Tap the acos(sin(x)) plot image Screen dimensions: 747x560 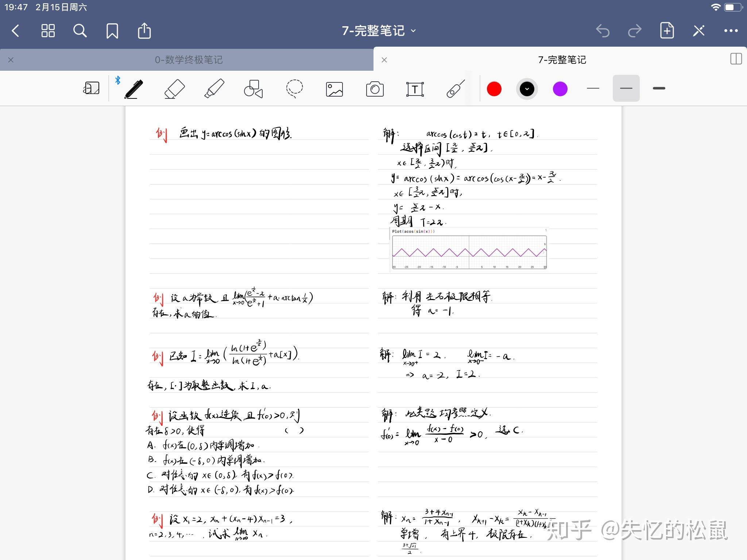469,249
